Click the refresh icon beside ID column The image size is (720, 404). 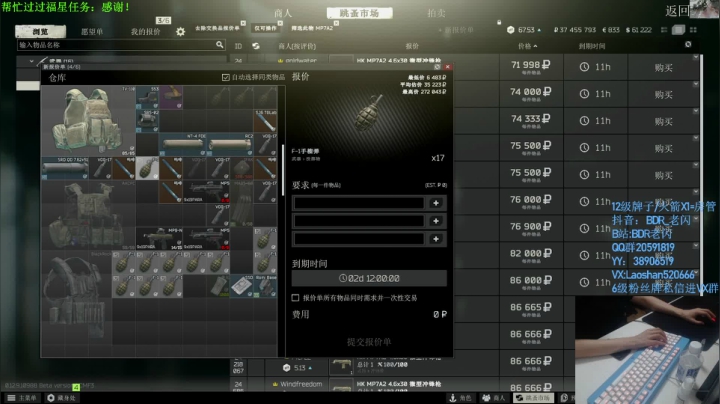coord(256,46)
